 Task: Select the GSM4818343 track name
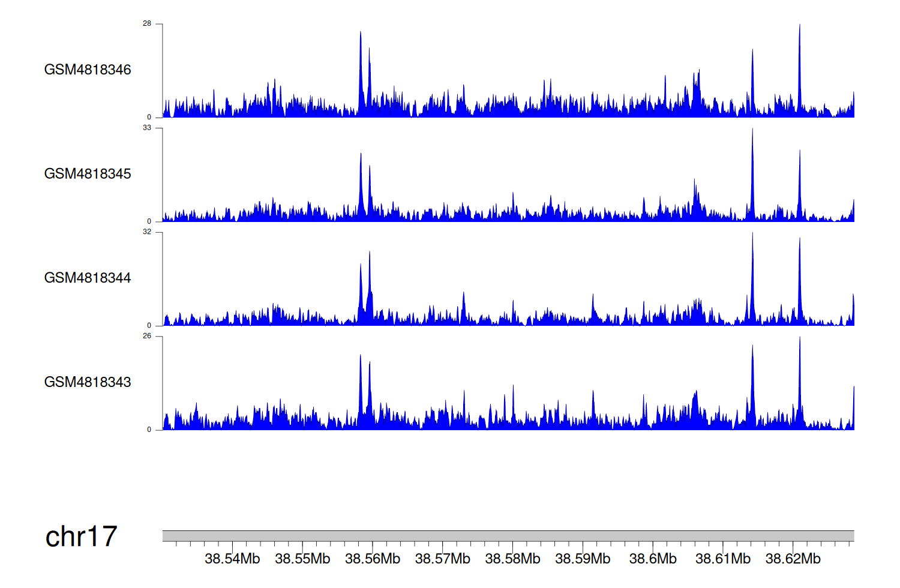click(x=88, y=382)
